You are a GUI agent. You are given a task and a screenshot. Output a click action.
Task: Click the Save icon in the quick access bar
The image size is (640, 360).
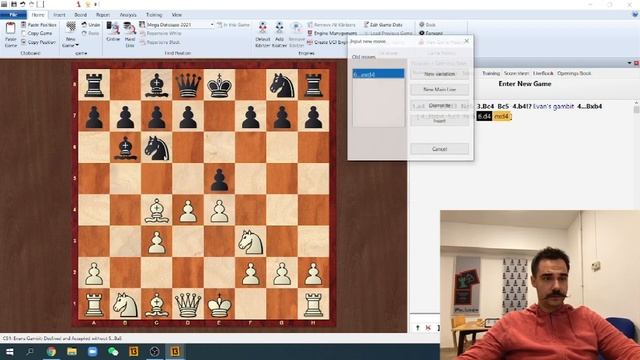13,4
